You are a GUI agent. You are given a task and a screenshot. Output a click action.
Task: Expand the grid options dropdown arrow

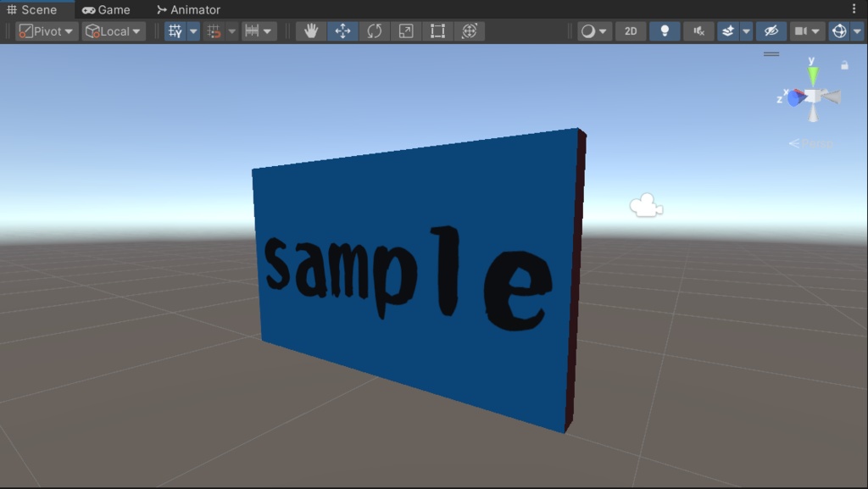[193, 31]
